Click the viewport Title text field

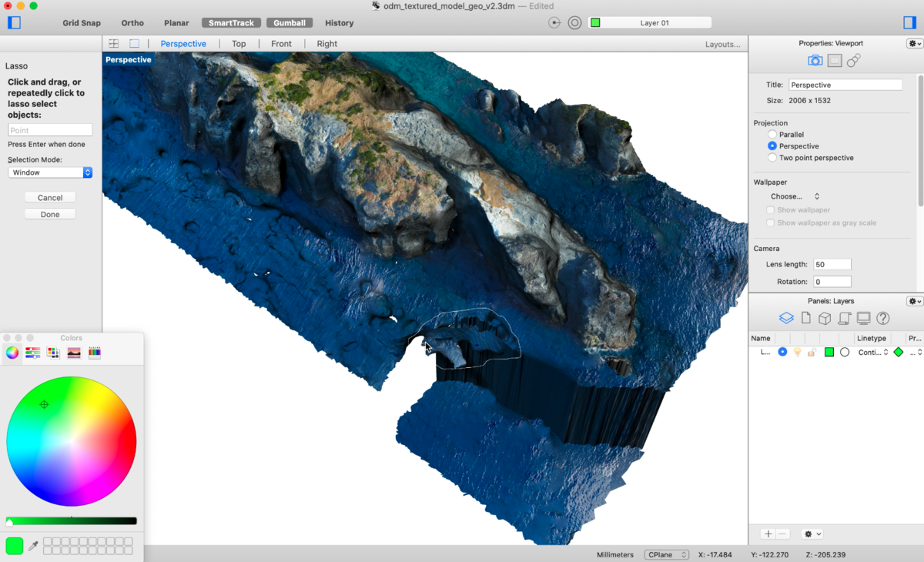pos(845,85)
